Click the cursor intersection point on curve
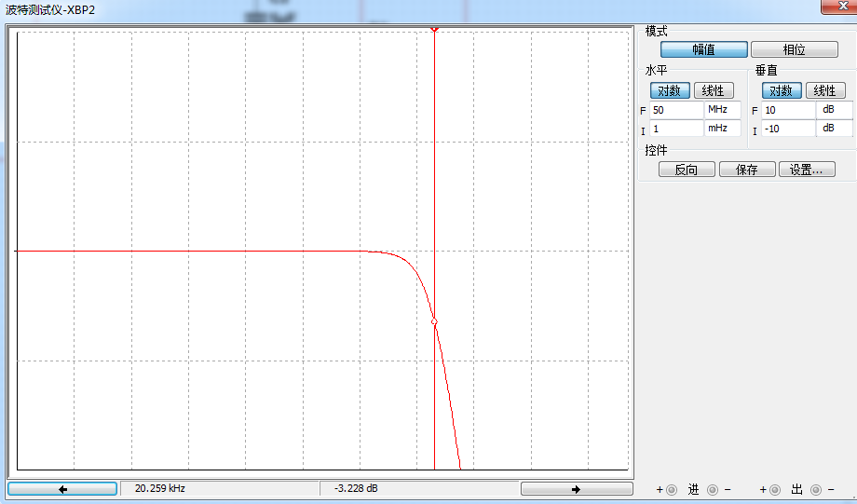Viewport: 857px width, 504px height. pos(434,322)
